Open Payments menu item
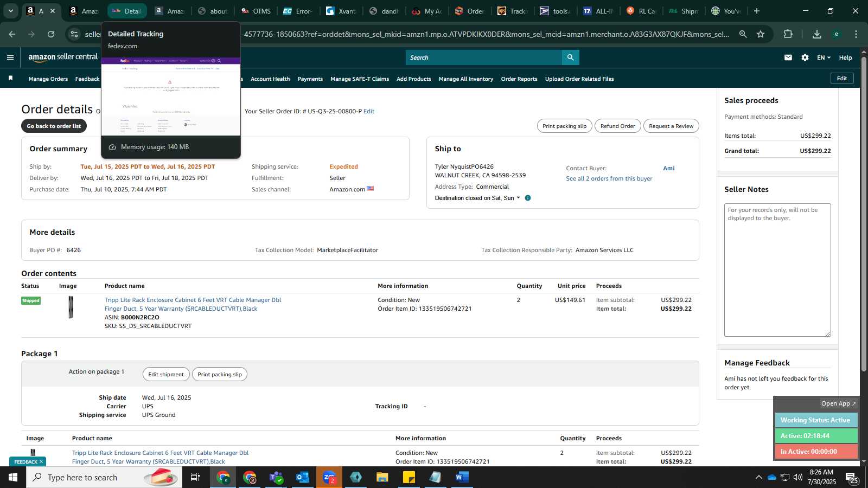The image size is (868, 488). coord(310,79)
